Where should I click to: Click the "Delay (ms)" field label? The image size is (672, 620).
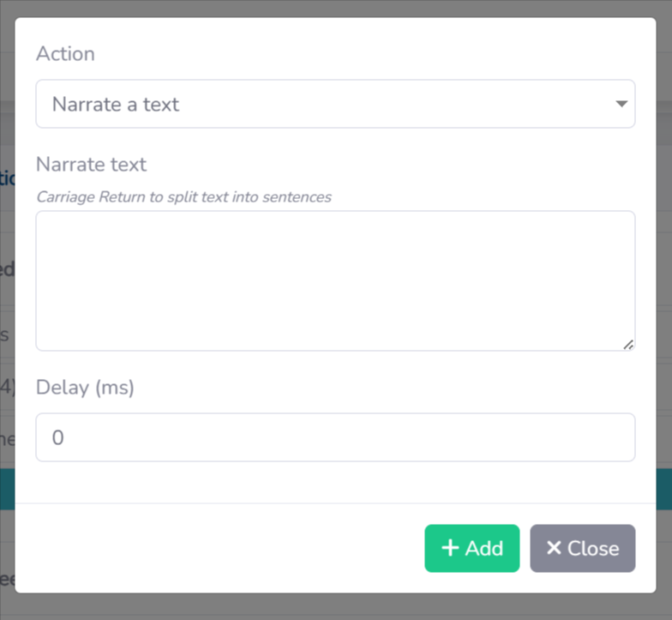pyautogui.click(x=85, y=387)
